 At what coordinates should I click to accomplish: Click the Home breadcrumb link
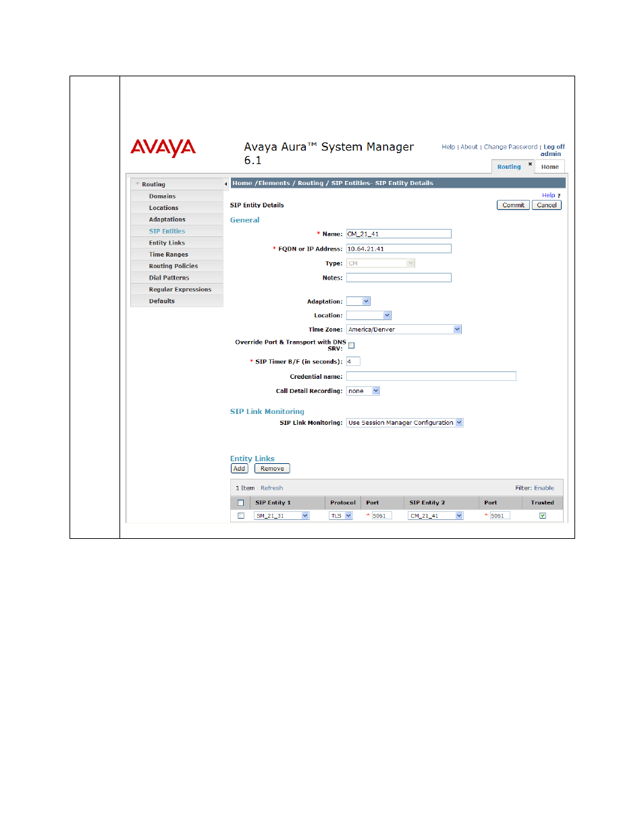click(x=242, y=183)
